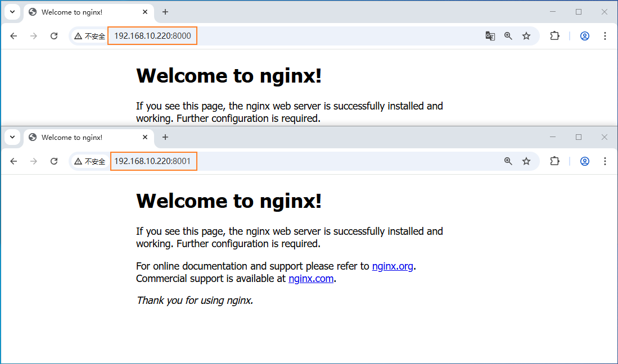Reload the 192.168.10.220:8001 page
The width and height of the screenshot is (618, 364).
[54, 161]
